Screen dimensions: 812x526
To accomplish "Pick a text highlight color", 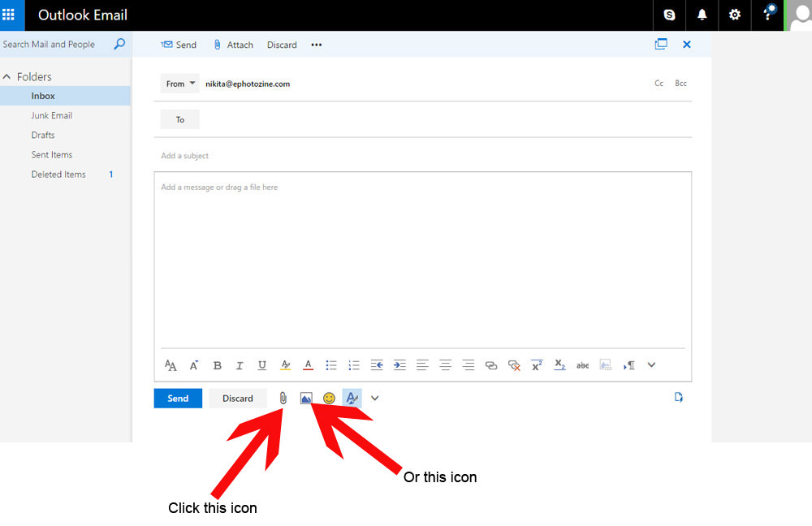I will [285, 365].
